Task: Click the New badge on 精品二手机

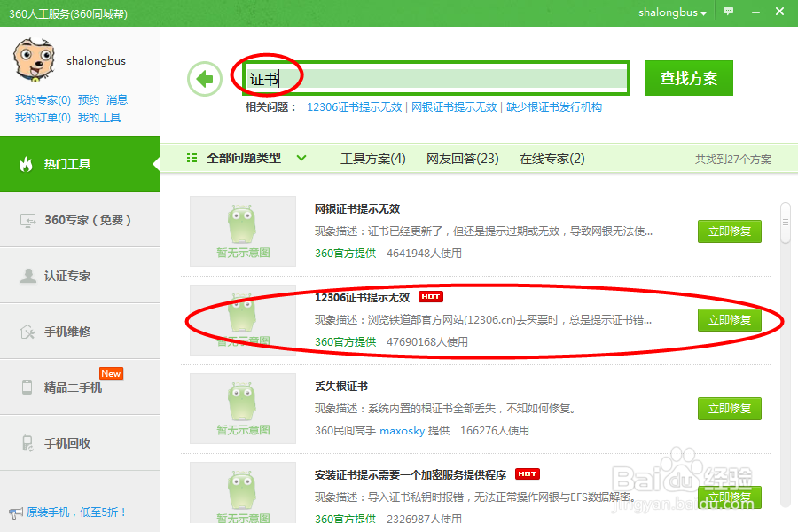Action: [x=111, y=373]
